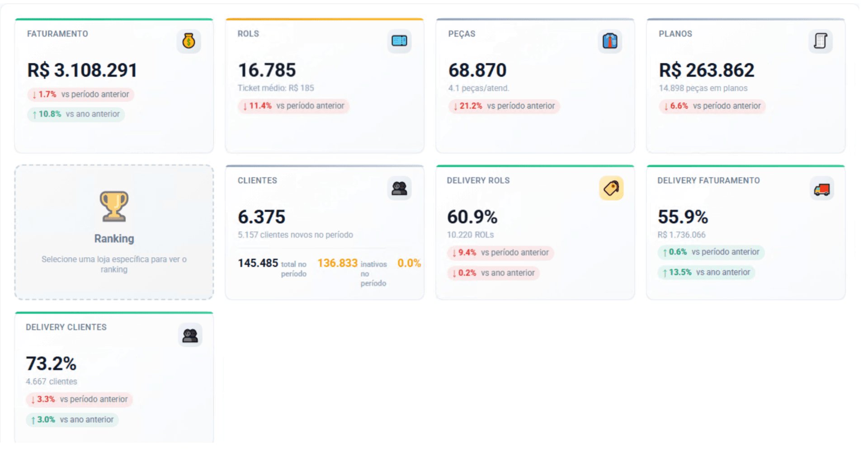
Task: Click the PEÇAS card title
Action: coord(462,34)
